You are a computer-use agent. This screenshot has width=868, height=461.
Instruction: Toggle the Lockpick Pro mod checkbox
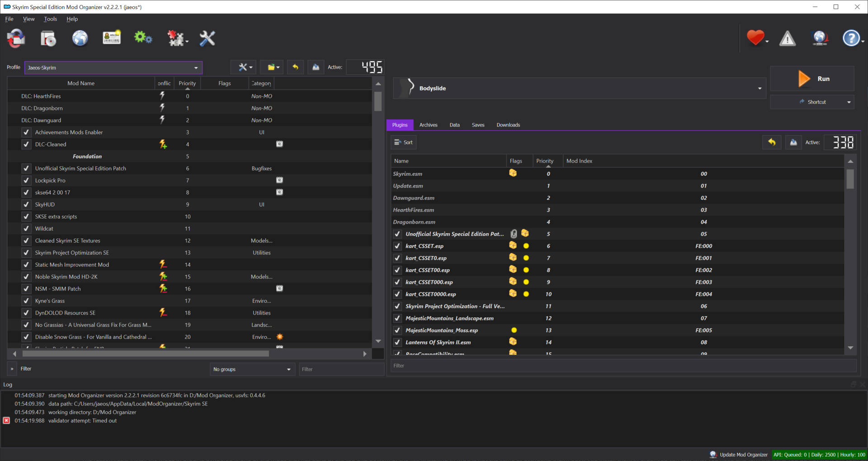click(x=26, y=180)
